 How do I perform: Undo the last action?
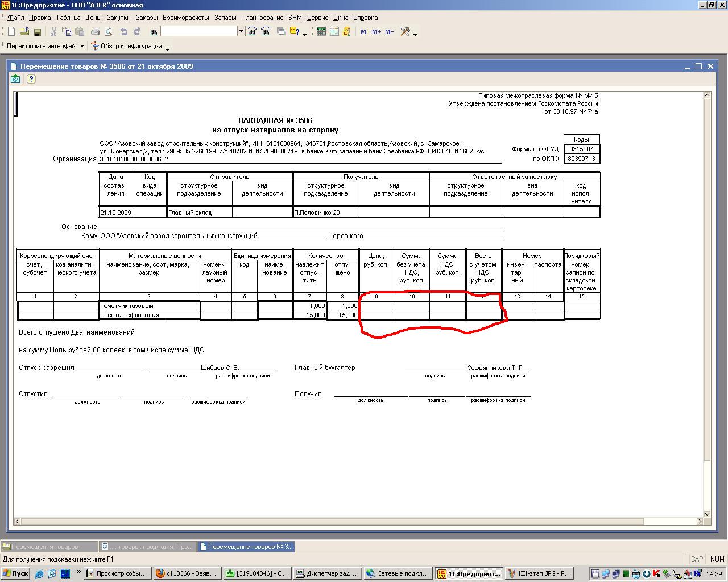click(124, 32)
